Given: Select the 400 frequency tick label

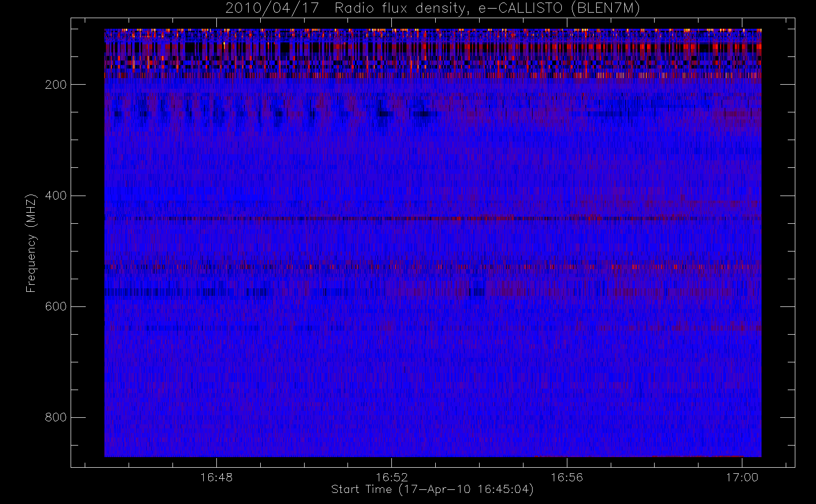Looking at the screenshot, I should pyautogui.click(x=56, y=196).
